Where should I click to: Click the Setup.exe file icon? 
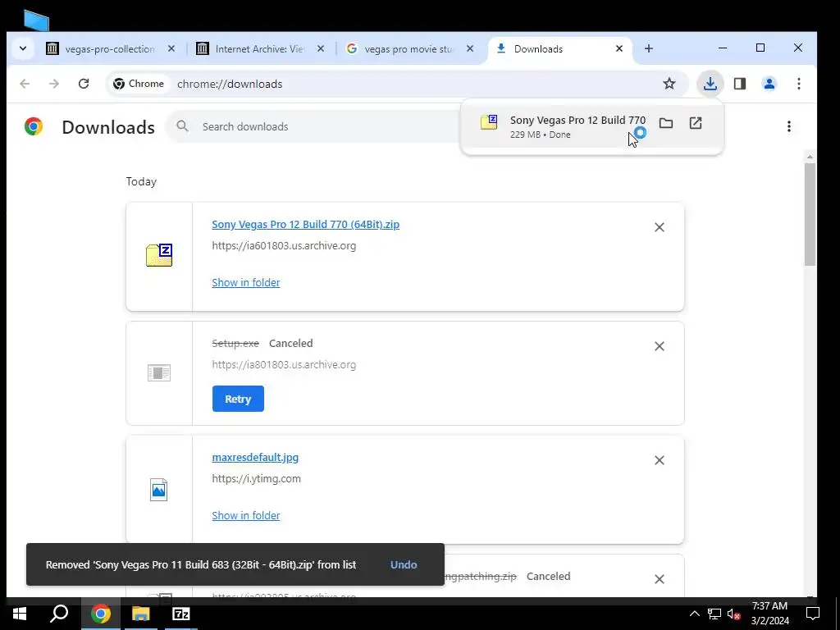click(159, 373)
